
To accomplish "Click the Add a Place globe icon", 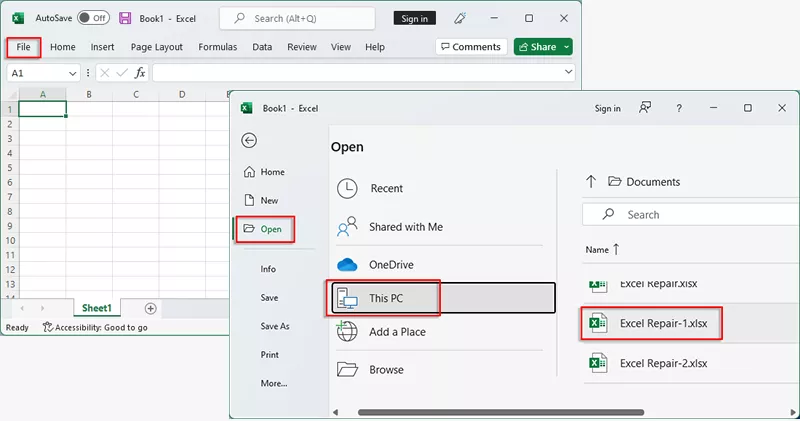I will click(x=347, y=332).
